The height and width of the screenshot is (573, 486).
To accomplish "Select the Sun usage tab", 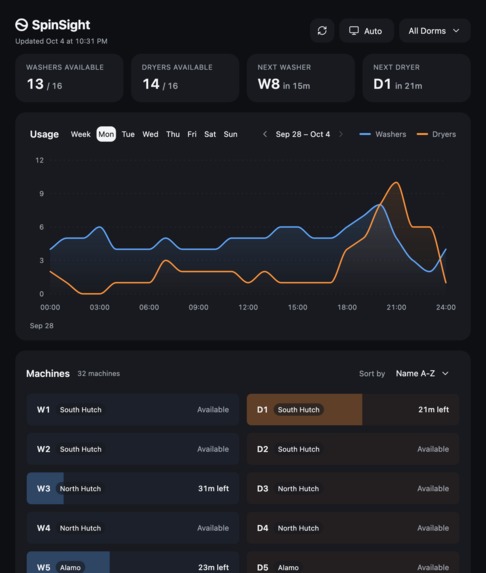I will (x=230, y=134).
